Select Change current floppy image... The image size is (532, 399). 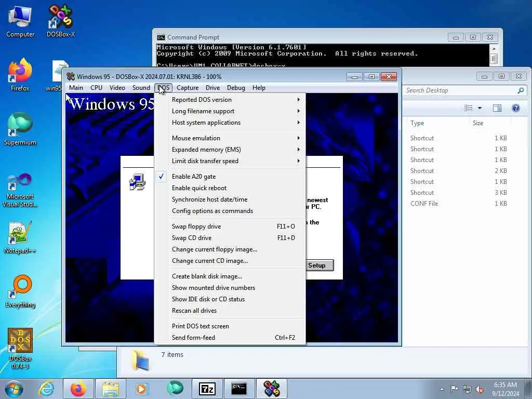tap(230, 250)
